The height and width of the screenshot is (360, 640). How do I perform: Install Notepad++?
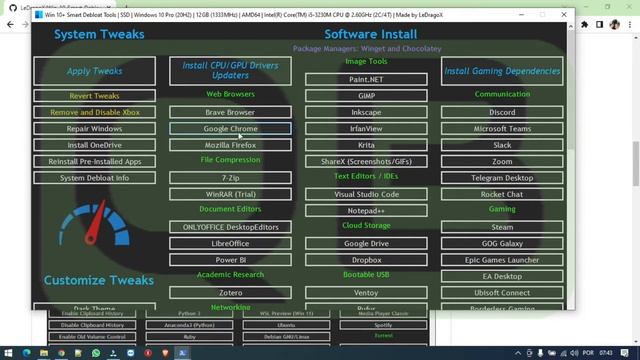(366, 211)
